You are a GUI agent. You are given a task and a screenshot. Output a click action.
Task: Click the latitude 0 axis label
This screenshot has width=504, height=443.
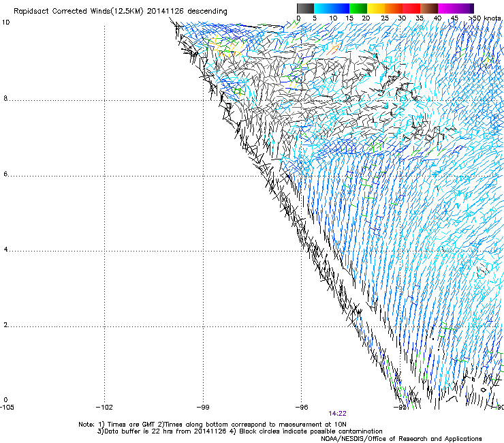pos(5,400)
